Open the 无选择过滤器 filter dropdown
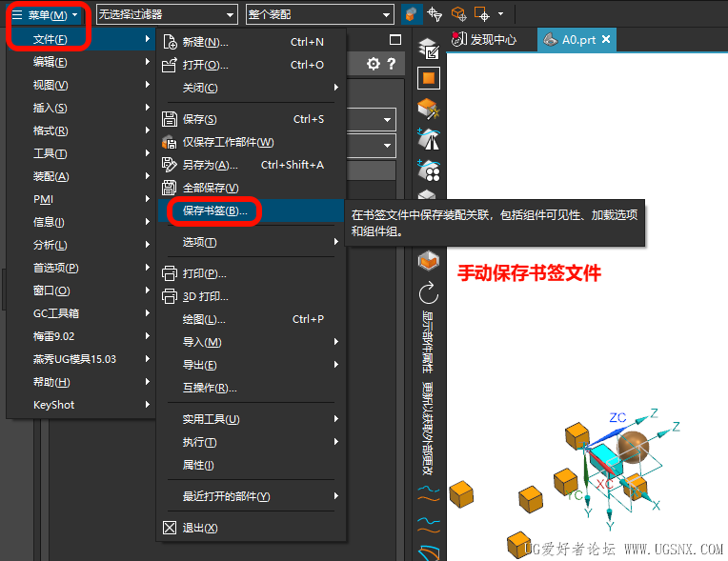Screen dimensions: 728x561 [x=167, y=15]
